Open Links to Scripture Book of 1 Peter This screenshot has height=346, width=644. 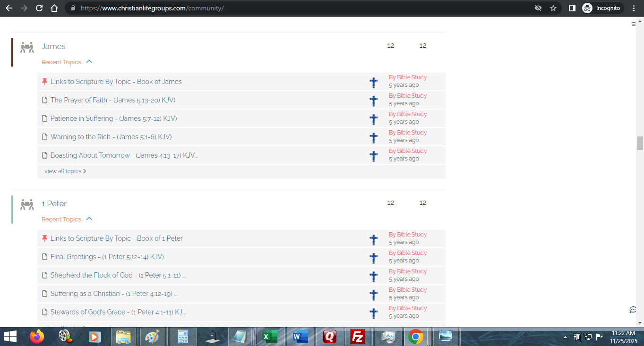point(116,238)
